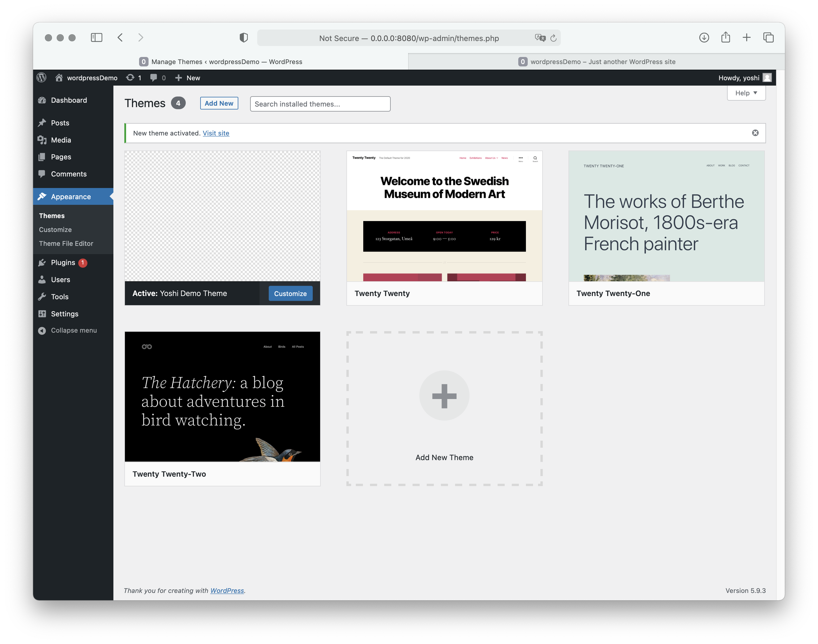Click the Plugins plug icon
The height and width of the screenshot is (644, 818).
pos(42,262)
